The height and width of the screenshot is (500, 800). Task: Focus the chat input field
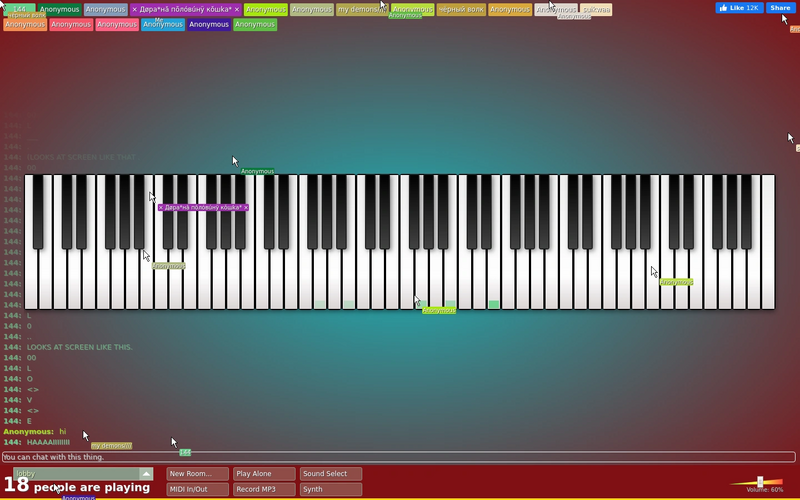pos(398,457)
